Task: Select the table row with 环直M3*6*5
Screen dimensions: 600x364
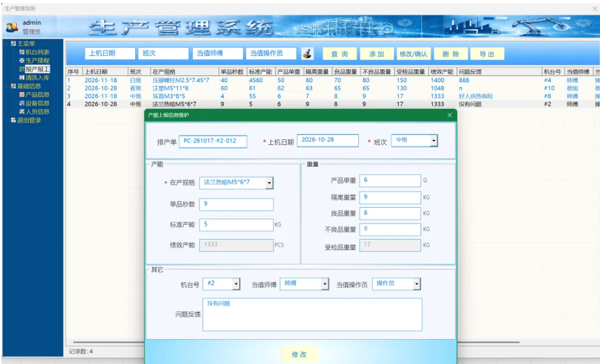Action: [x=333, y=96]
